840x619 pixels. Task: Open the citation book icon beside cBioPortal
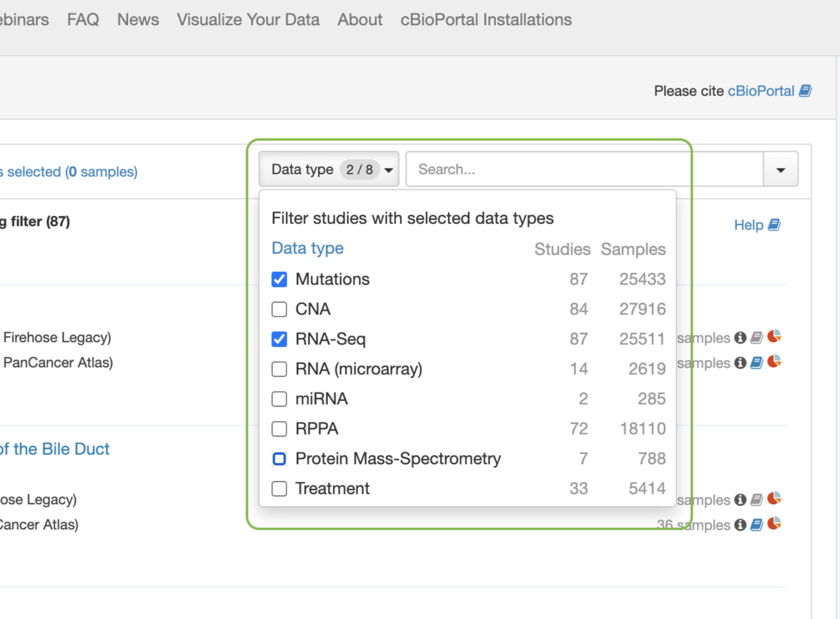point(805,91)
